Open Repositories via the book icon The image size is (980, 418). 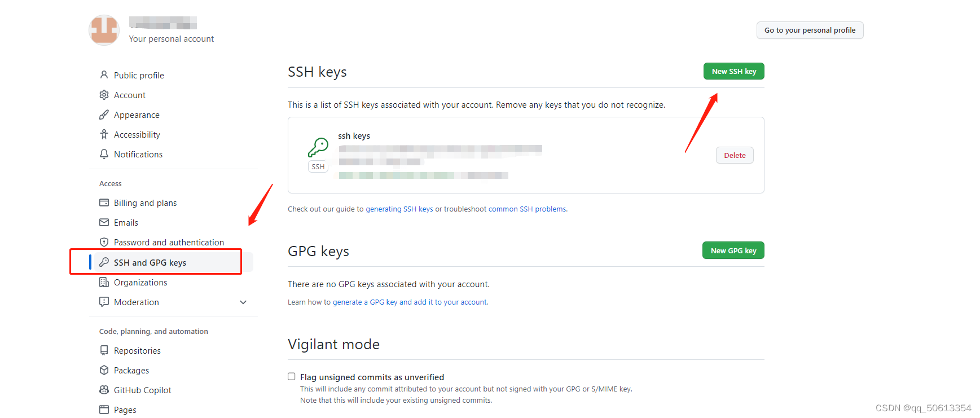(x=104, y=350)
